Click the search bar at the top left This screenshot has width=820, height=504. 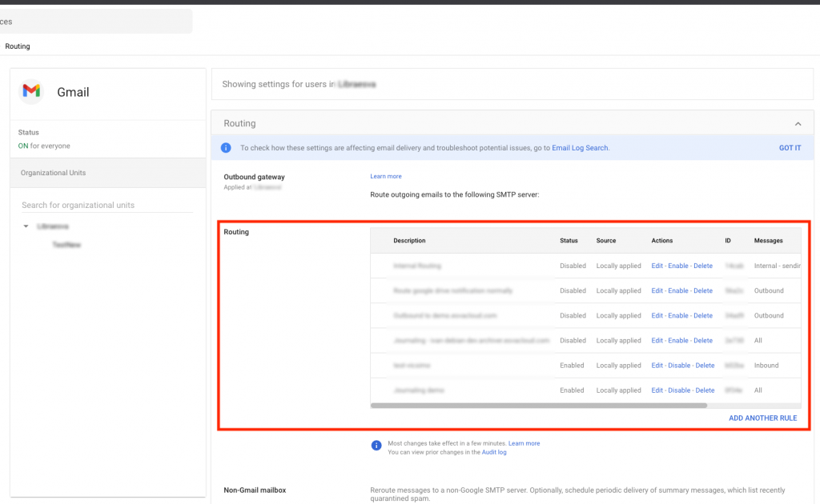click(x=96, y=22)
